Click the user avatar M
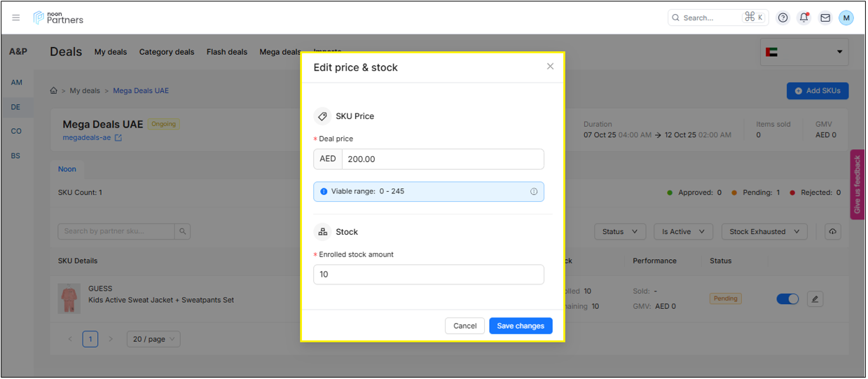868x379 pixels. point(846,18)
